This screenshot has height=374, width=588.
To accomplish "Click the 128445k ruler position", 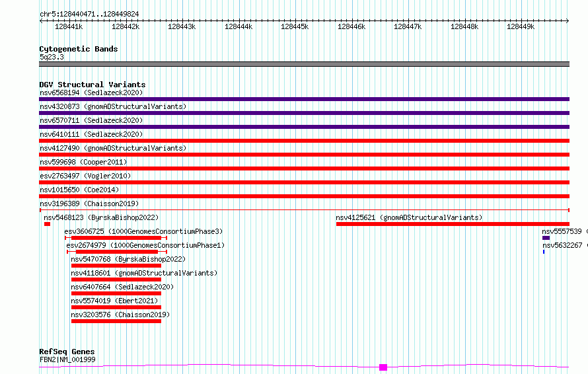I will tap(295, 26).
